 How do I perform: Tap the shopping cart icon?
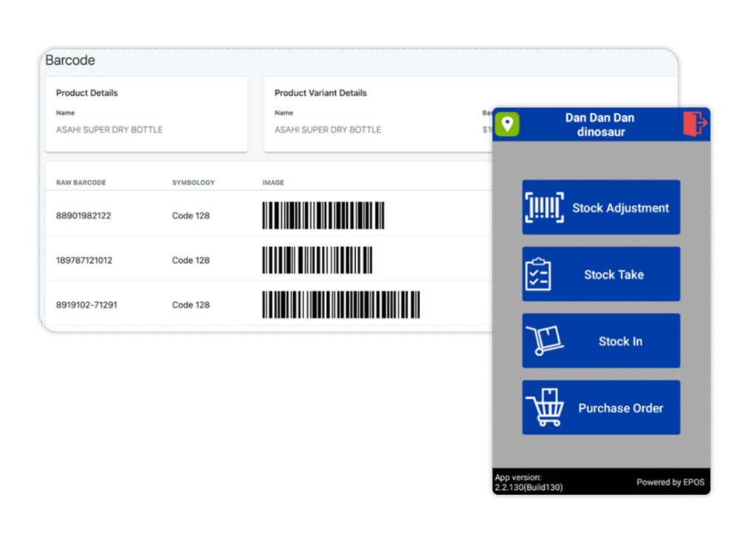(x=545, y=407)
